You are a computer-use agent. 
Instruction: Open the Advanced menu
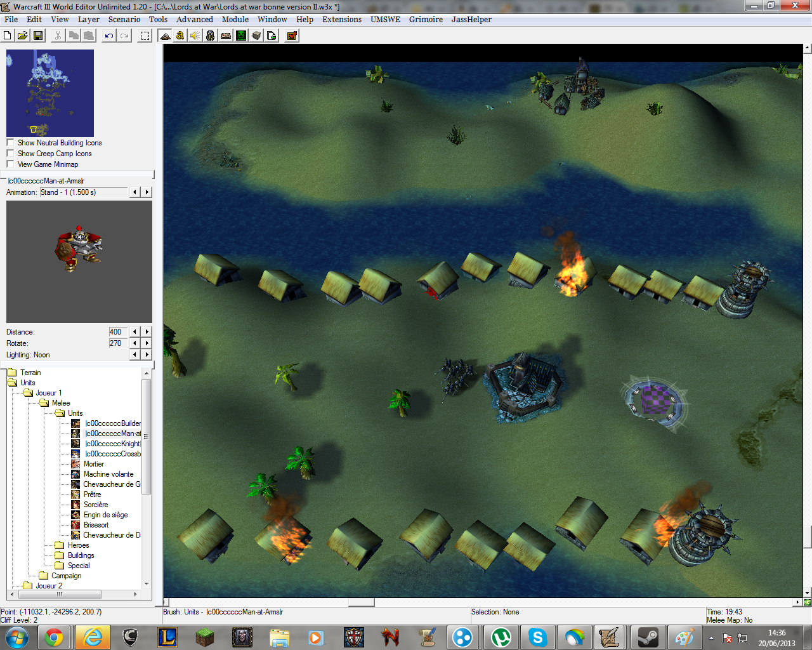pyautogui.click(x=195, y=20)
